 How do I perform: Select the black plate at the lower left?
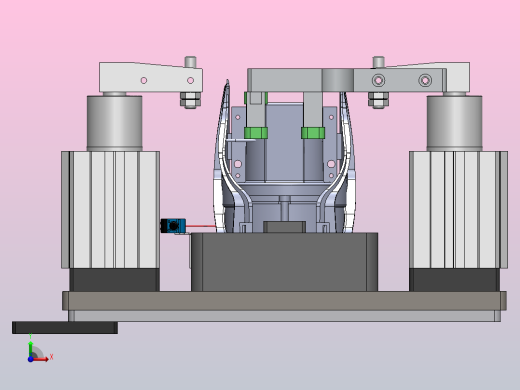coord(65,327)
